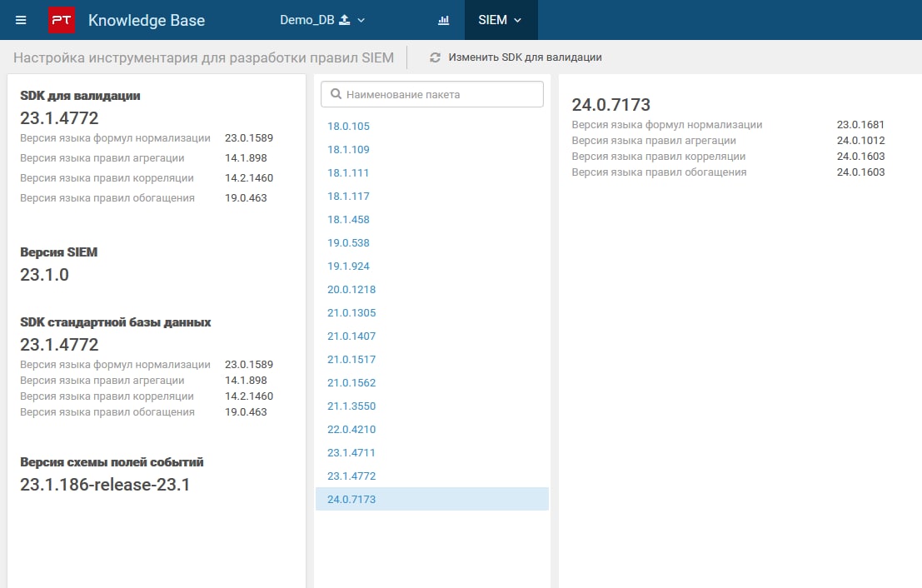
Task: Open the SIEM menu dropdown
Action: (x=501, y=20)
